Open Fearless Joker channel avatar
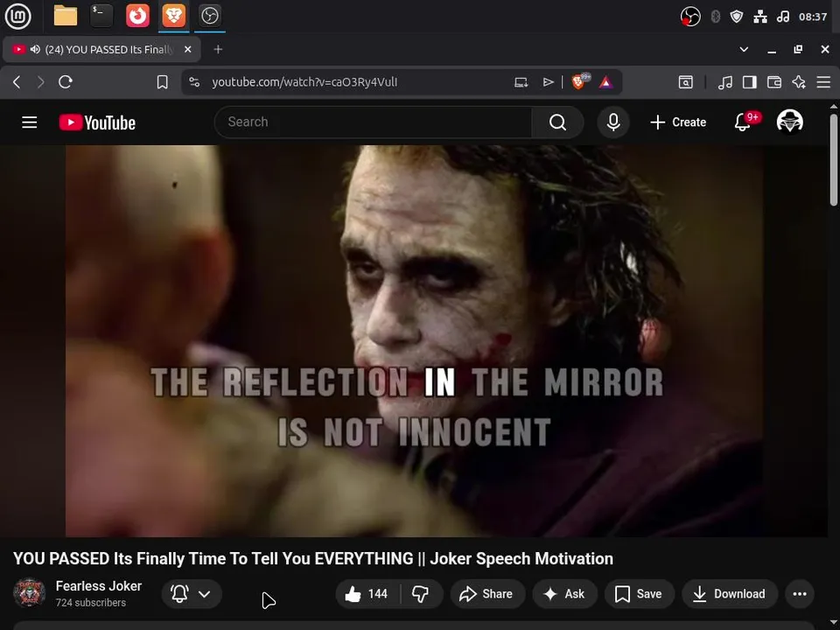The width and height of the screenshot is (840, 630). [29, 592]
